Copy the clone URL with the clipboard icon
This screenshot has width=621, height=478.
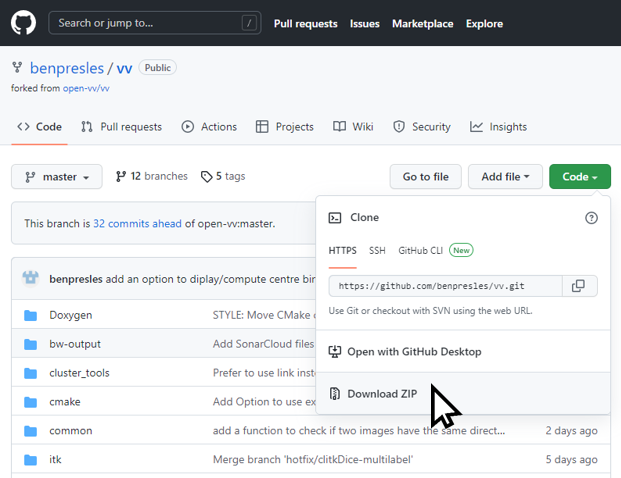point(578,286)
